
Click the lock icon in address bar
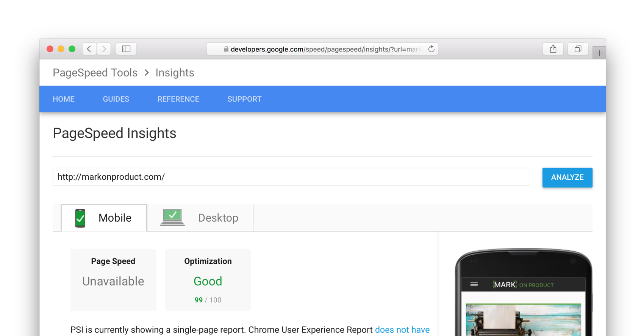coord(226,49)
